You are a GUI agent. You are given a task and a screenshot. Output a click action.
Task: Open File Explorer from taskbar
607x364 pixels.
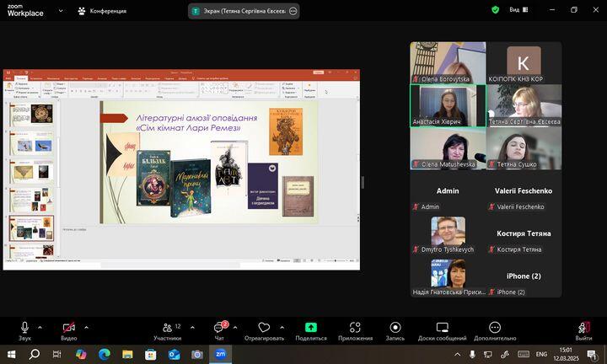(127, 354)
